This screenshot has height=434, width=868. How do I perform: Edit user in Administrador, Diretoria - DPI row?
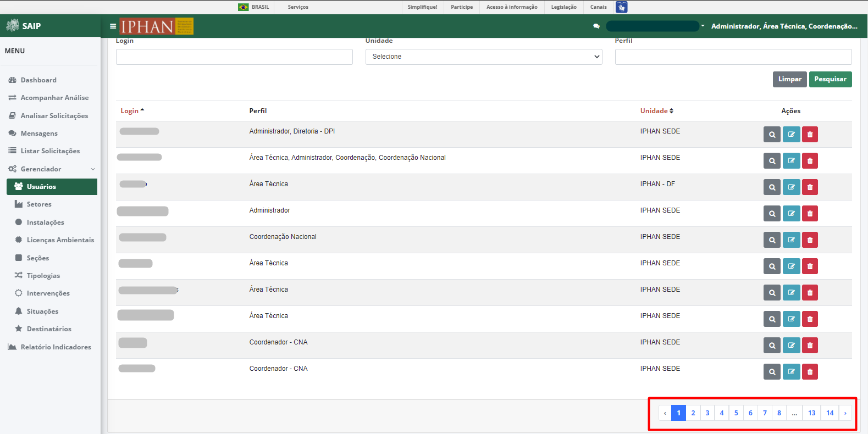pyautogui.click(x=791, y=135)
